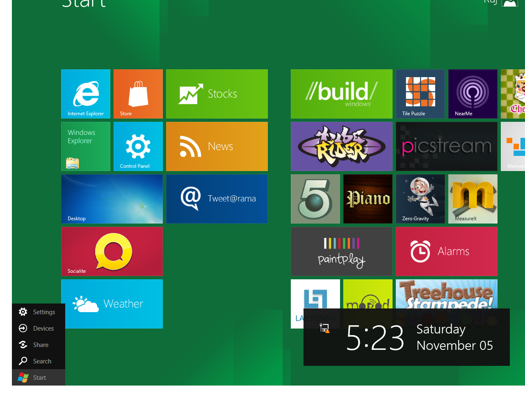Open the Internet Explorer tile
This screenshot has height=420, width=525.
tap(86, 94)
